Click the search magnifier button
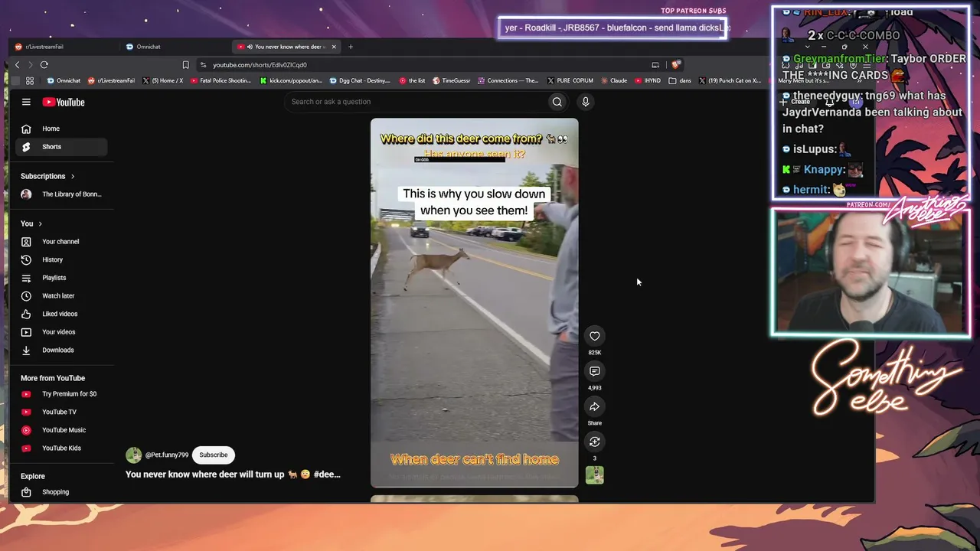 pyautogui.click(x=557, y=102)
